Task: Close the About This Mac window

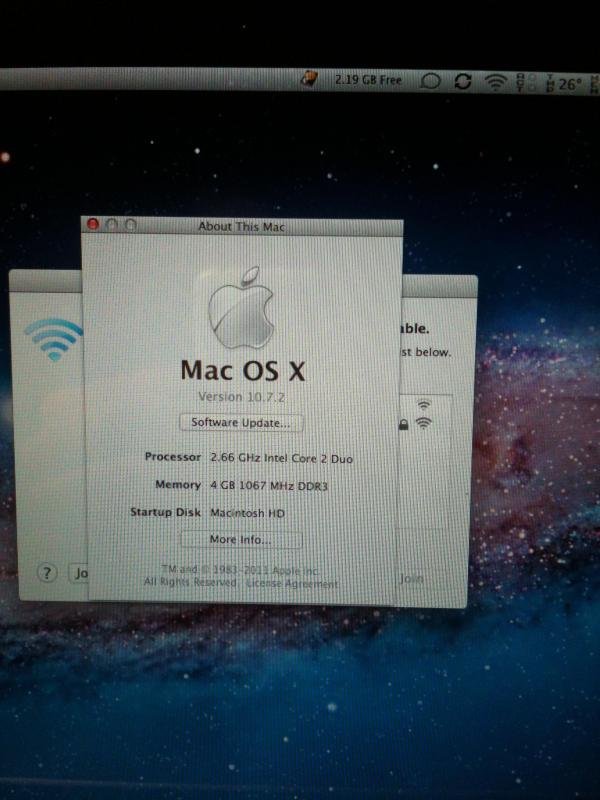Action: point(93,224)
